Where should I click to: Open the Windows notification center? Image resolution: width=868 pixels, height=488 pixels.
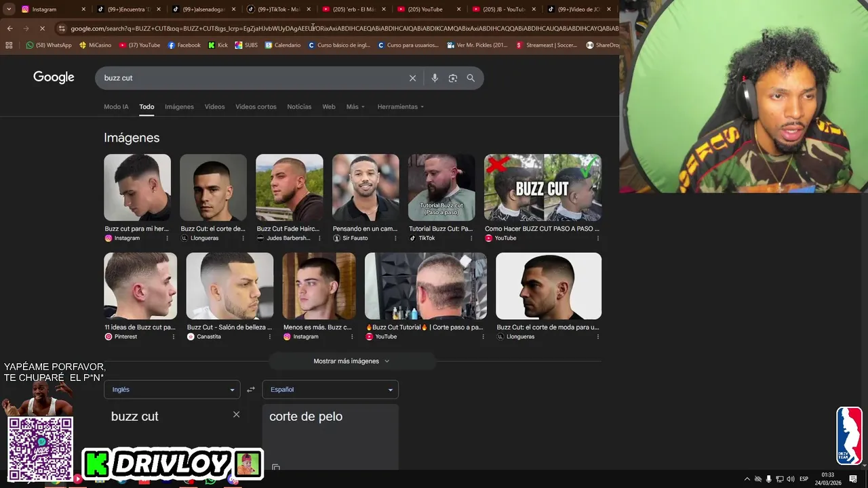tap(853, 479)
